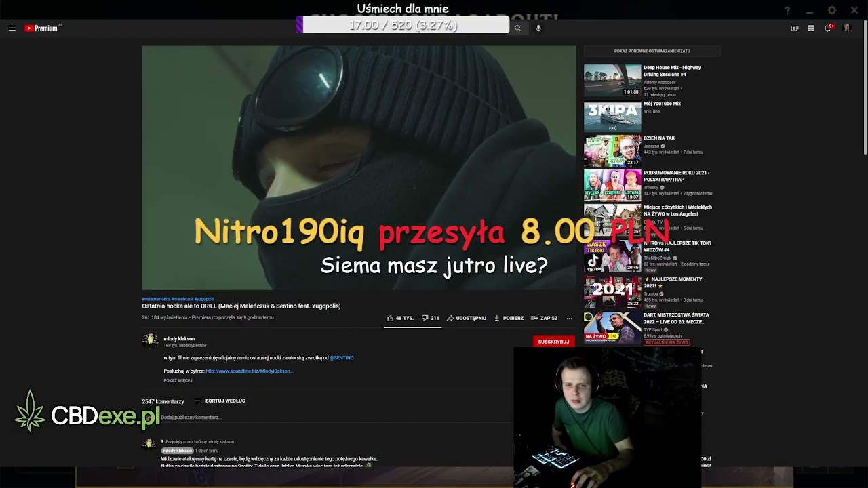Image resolution: width=868 pixels, height=488 pixels.
Task: Go to YouTube Premium home logo
Action: pos(42,28)
